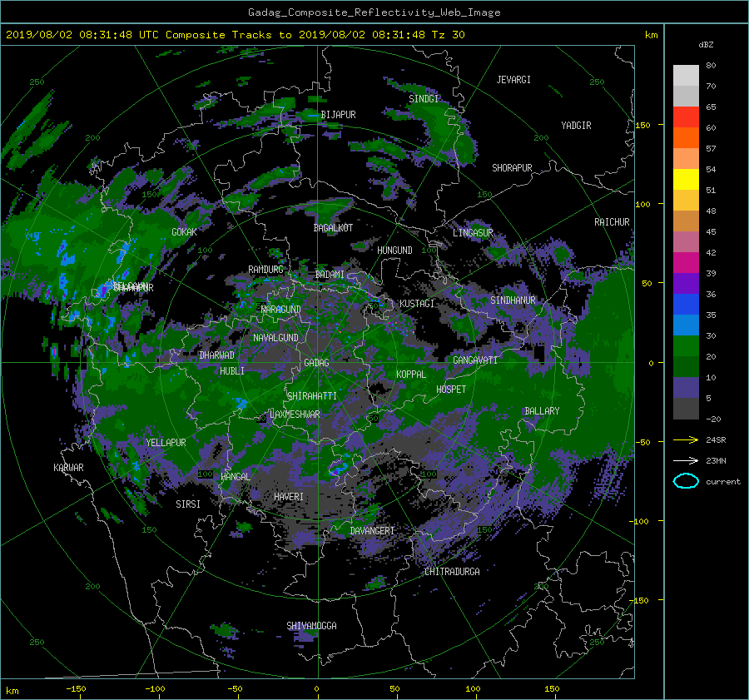Click the GANGAVATI city label
This screenshot has width=749, height=700.
click(475, 360)
